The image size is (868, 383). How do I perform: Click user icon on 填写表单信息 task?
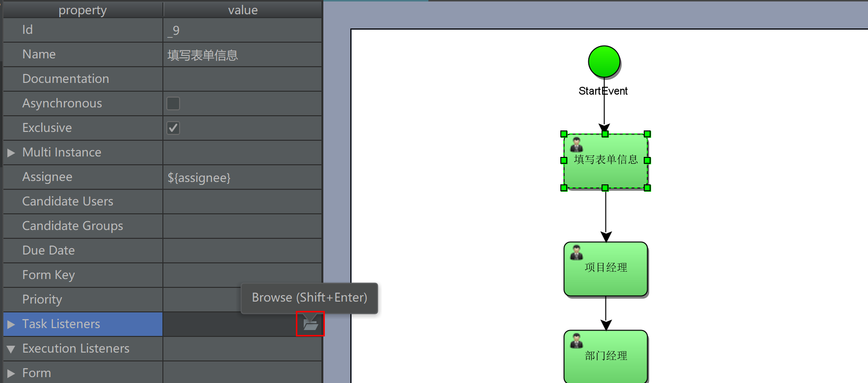577,145
